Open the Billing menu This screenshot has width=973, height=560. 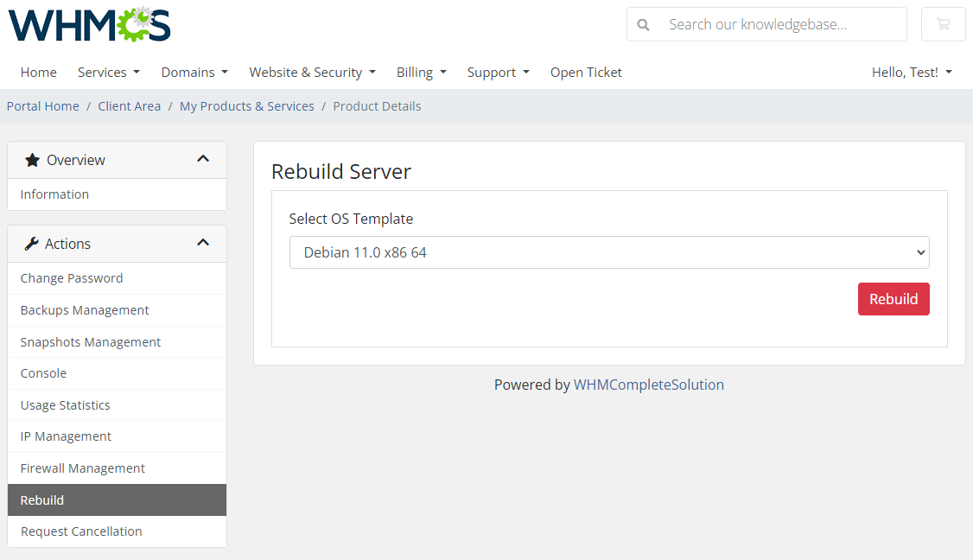pyautogui.click(x=421, y=72)
